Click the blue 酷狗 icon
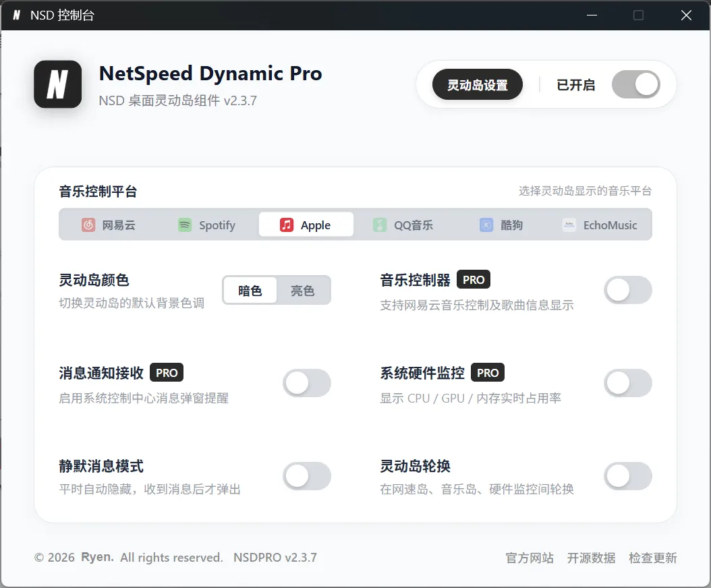Viewport: 711px width, 588px height. [x=486, y=225]
